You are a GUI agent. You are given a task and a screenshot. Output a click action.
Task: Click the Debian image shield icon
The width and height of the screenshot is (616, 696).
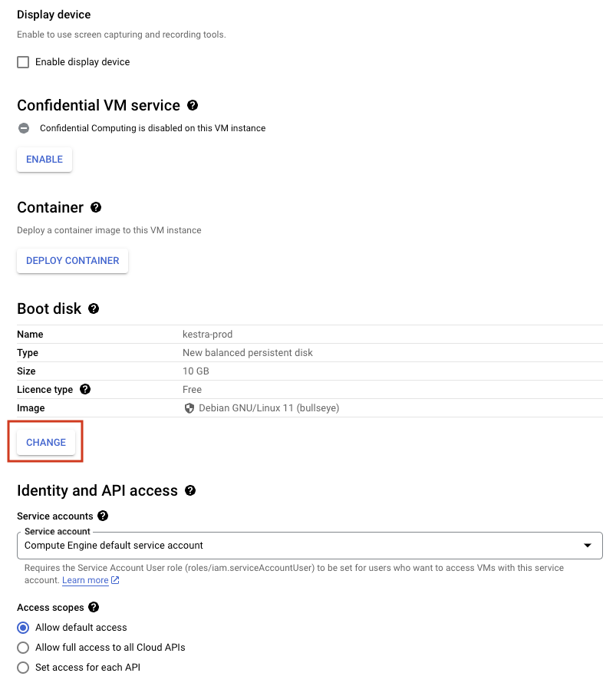pyautogui.click(x=189, y=408)
